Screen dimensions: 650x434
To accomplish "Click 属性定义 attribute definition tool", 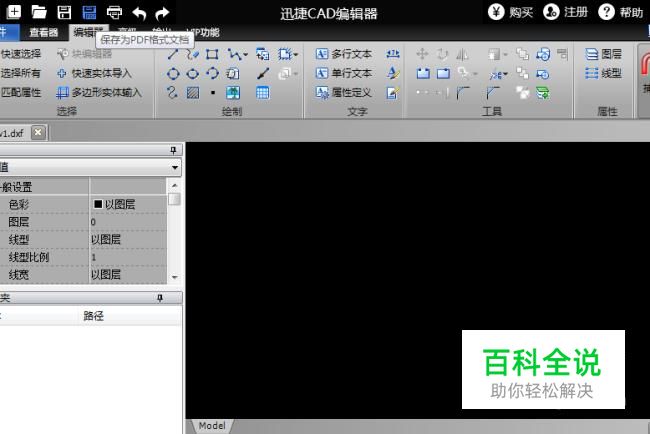I will [x=344, y=92].
